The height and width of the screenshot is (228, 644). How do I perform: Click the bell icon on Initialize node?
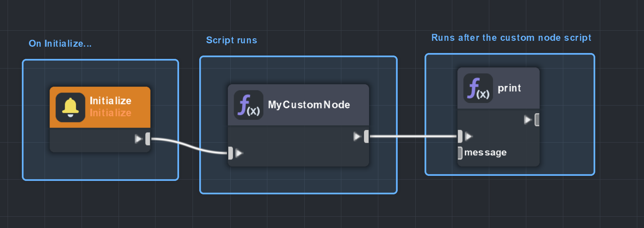(x=70, y=107)
